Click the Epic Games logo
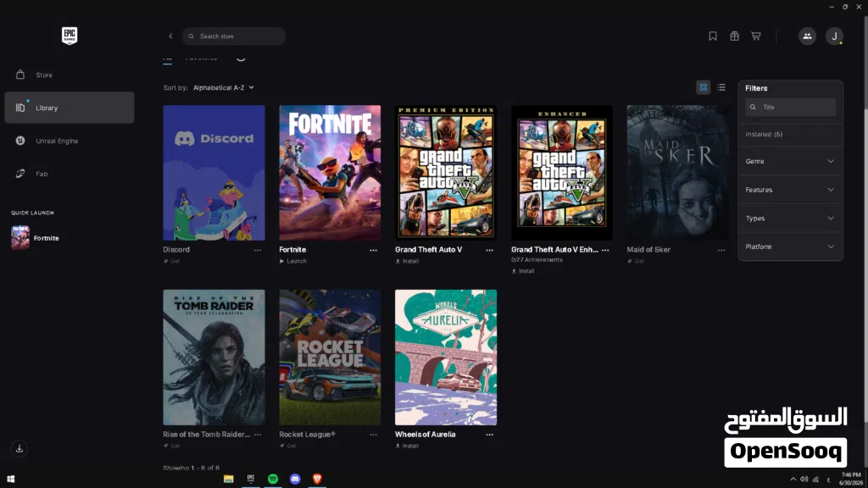 (70, 36)
